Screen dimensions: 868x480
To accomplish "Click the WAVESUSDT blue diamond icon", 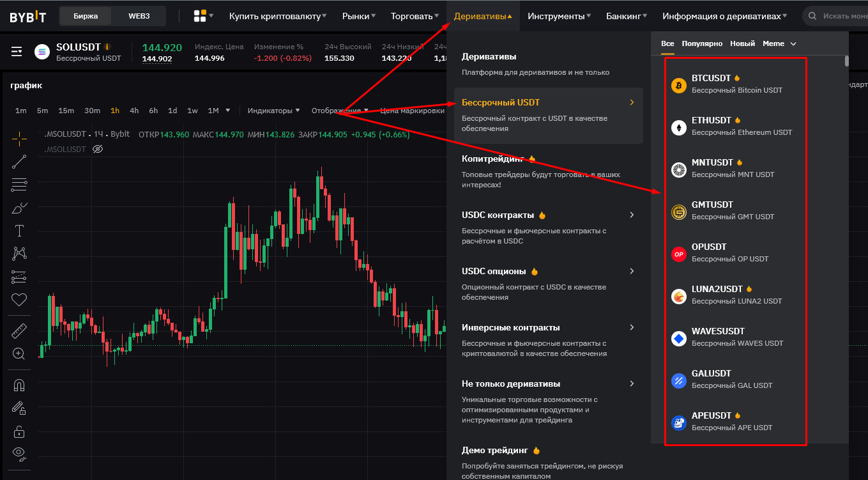I will (679, 338).
